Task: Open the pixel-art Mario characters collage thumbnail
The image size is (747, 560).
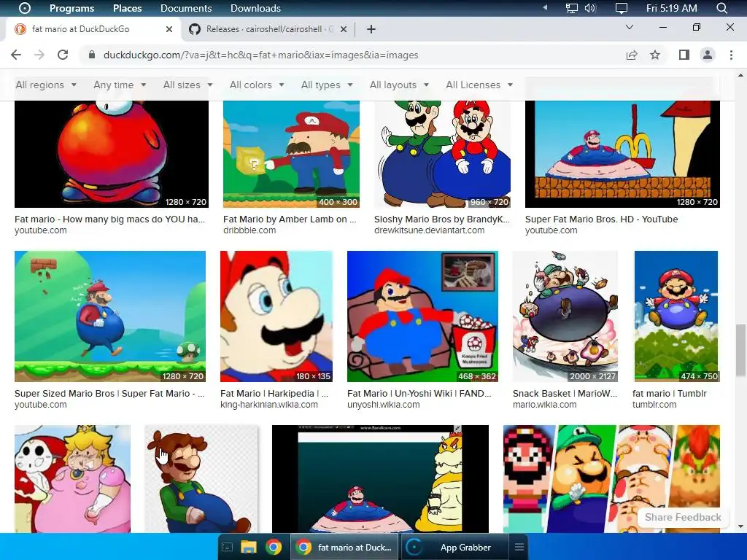Action: [611, 478]
